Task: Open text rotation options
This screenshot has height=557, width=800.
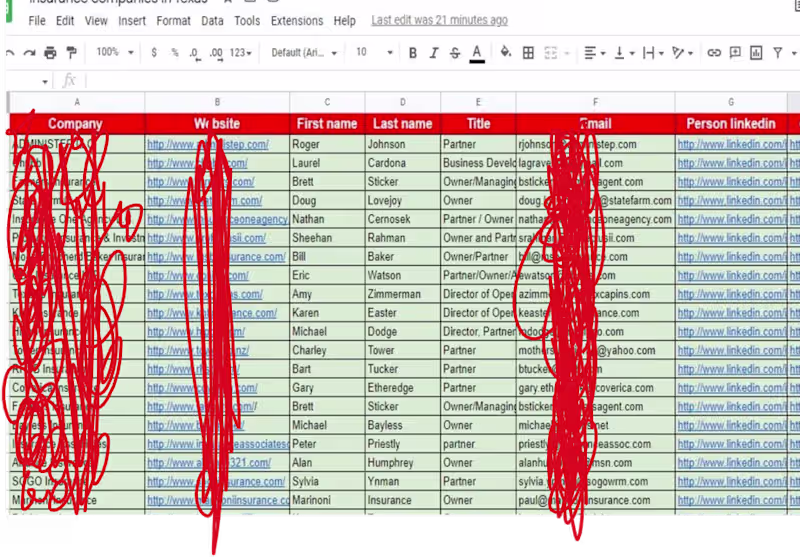Action: tap(682, 53)
